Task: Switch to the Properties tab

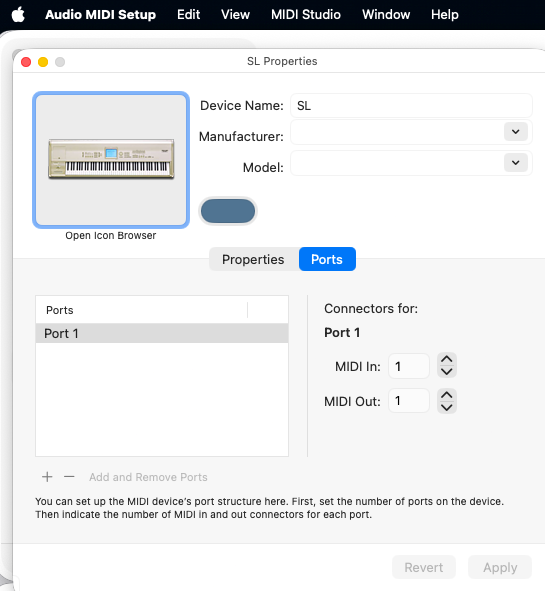Action: click(253, 259)
